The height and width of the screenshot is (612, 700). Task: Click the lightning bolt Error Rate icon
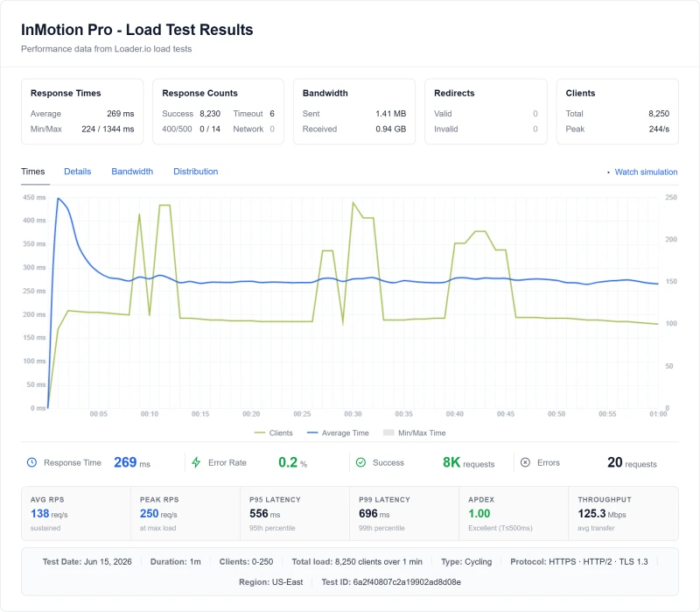(x=196, y=462)
